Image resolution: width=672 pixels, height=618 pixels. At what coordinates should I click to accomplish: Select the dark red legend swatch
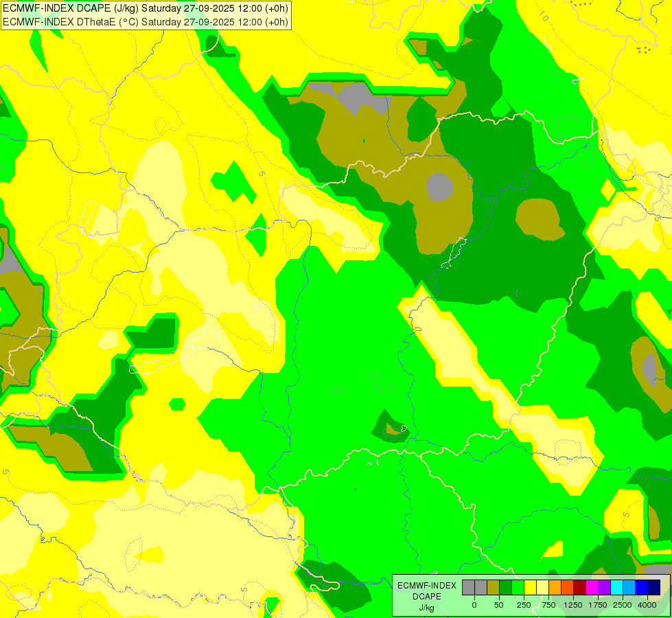[580, 588]
